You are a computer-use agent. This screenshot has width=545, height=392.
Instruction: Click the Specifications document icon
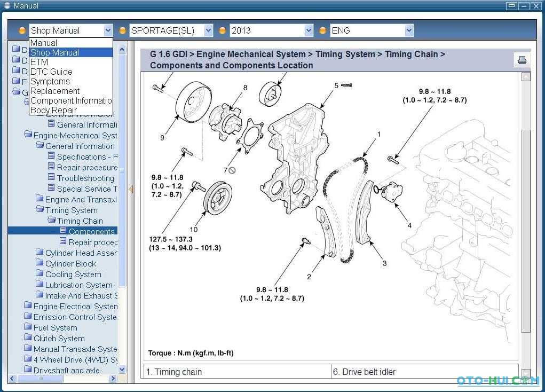pos(51,156)
